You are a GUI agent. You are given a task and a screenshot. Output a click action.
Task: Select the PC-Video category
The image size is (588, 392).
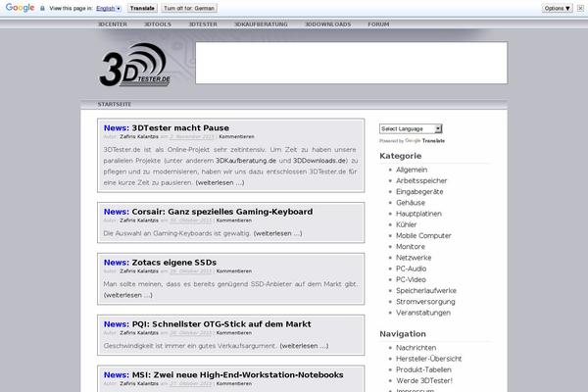(411, 279)
